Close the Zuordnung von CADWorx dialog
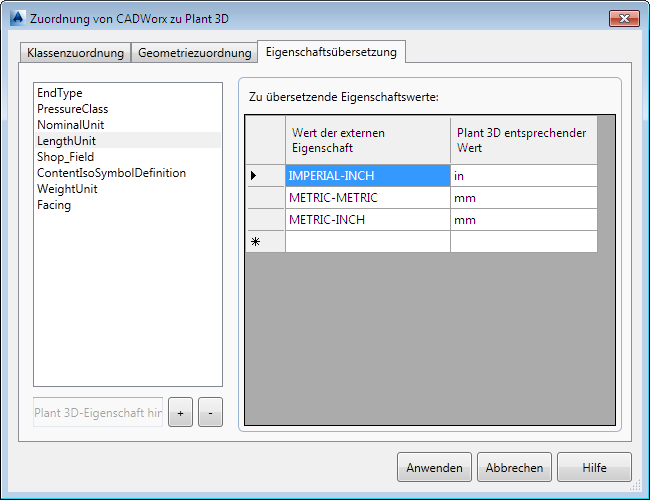Screen dimensions: 650x500 (x=624, y=18)
